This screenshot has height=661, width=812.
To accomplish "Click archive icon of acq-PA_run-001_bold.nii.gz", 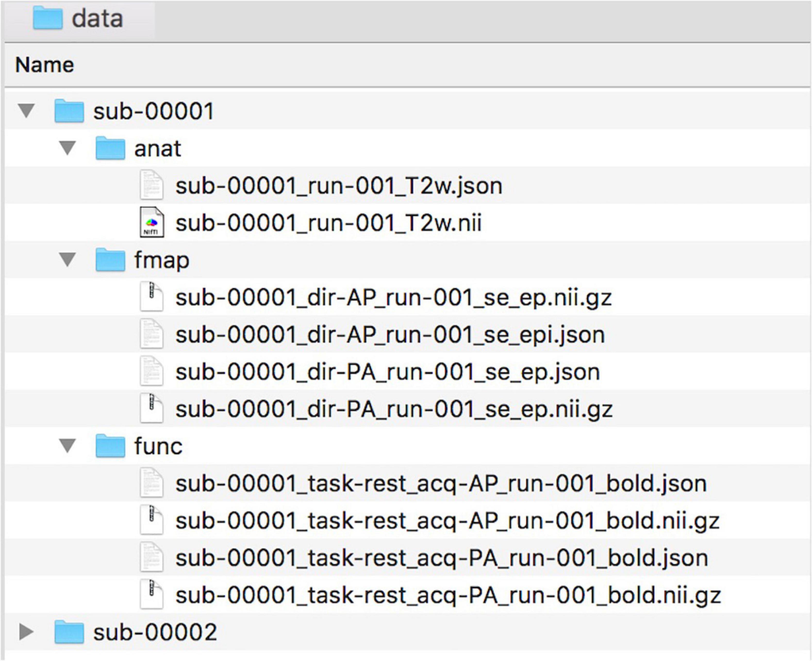I will [x=152, y=594].
